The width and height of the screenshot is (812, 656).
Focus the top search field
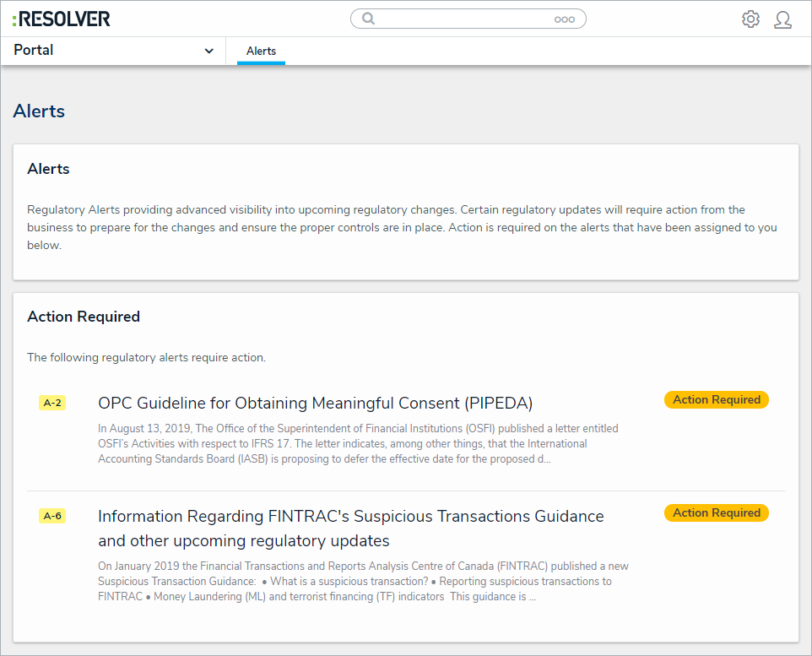pyautogui.click(x=468, y=19)
